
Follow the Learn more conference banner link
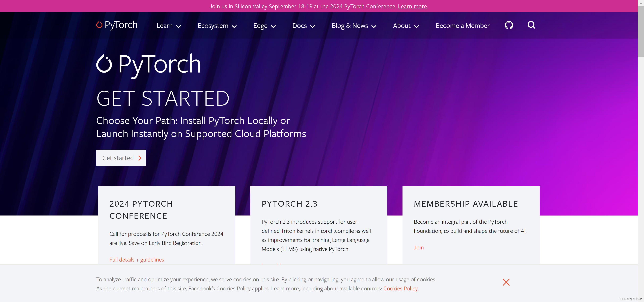coord(412,6)
